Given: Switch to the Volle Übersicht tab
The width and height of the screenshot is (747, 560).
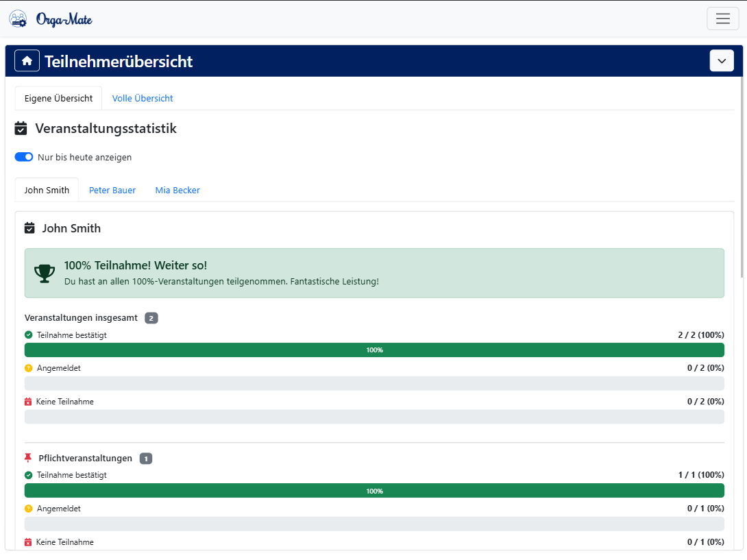Looking at the screenshot, I should click(x=143, y=98).
